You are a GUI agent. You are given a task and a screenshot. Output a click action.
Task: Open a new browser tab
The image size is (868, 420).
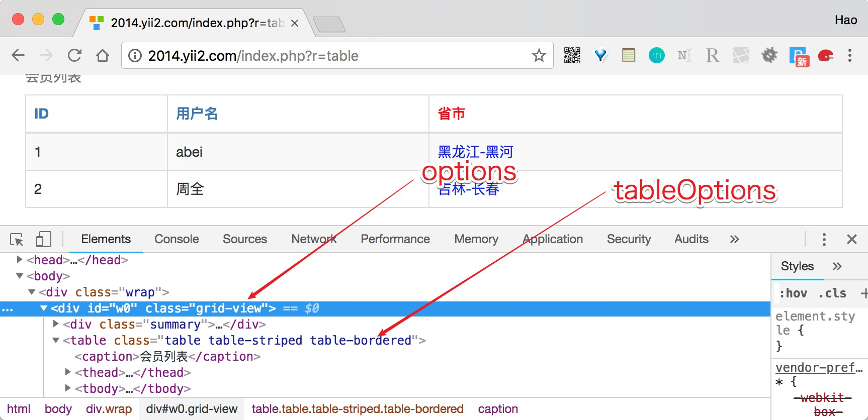(329, 24)
